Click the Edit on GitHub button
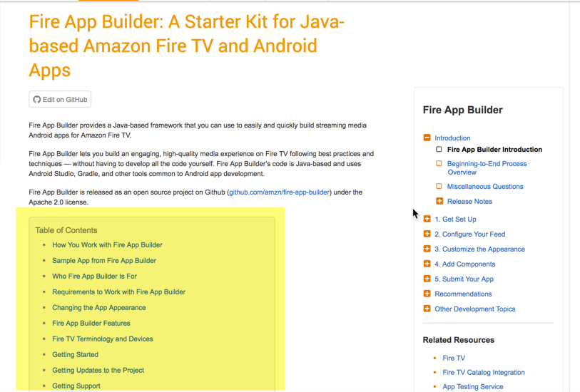 tap(60, 99)
